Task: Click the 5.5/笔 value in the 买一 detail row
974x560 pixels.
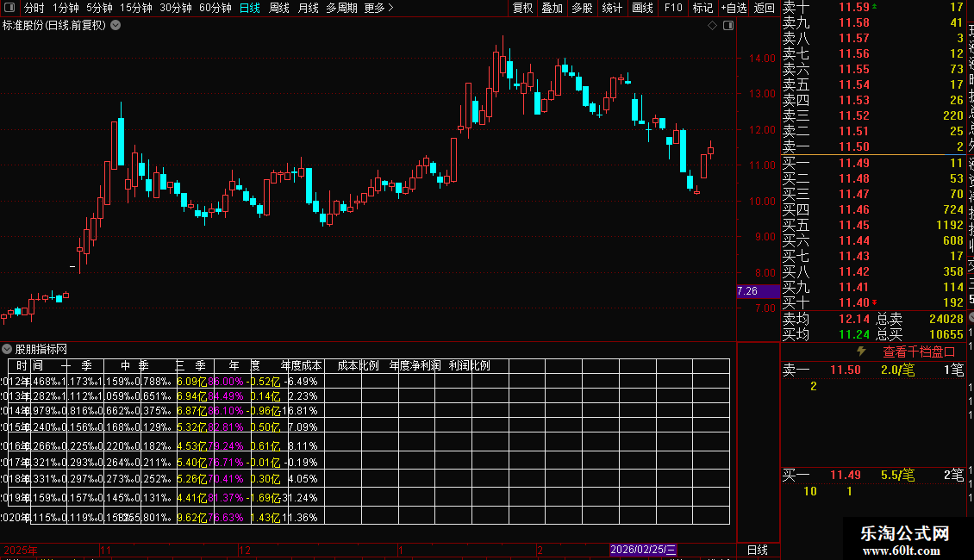Action: click(x=897, y=475)
